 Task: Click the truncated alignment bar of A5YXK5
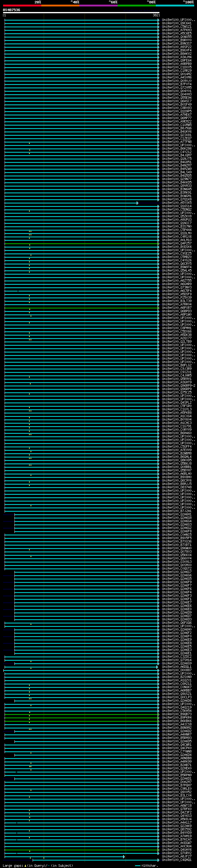tap(71, 203)
